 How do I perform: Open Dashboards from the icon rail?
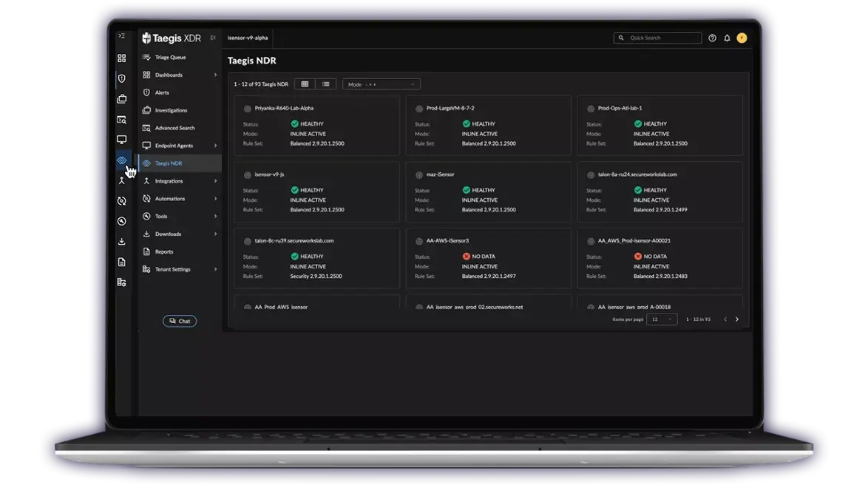coord(122,58)
